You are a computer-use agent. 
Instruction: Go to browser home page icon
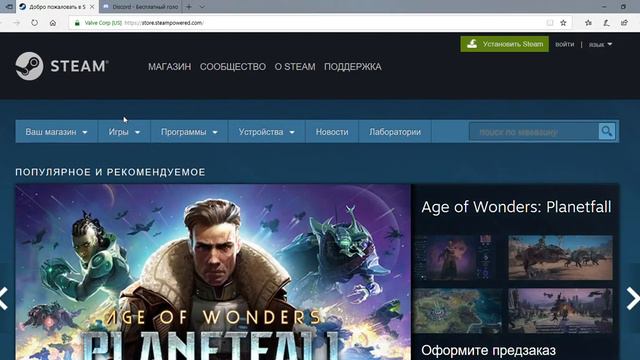click(53, 23)
